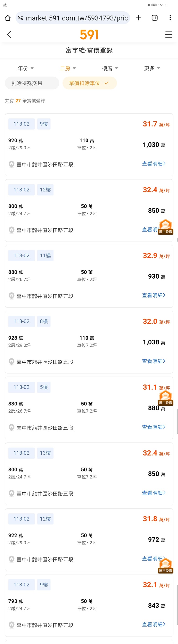Toggle 剔除特殊交易 filter
The image size is (178, 644).
pos(32,83)
